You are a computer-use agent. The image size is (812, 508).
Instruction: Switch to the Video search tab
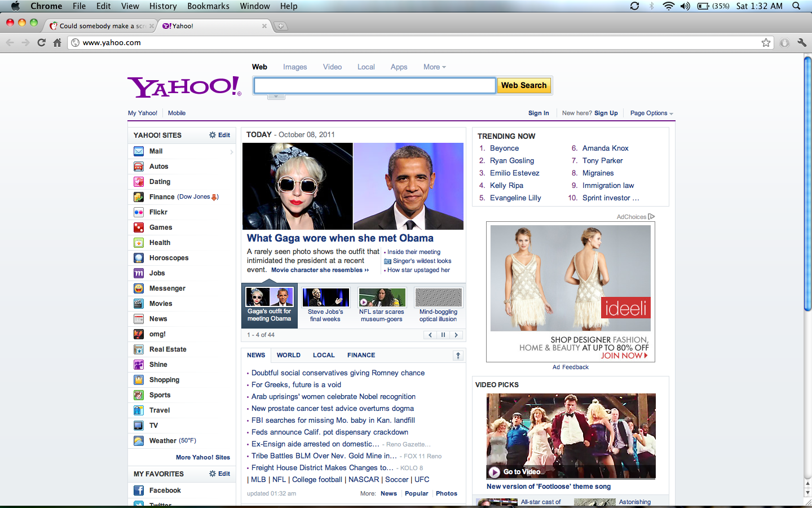(332, 67)
